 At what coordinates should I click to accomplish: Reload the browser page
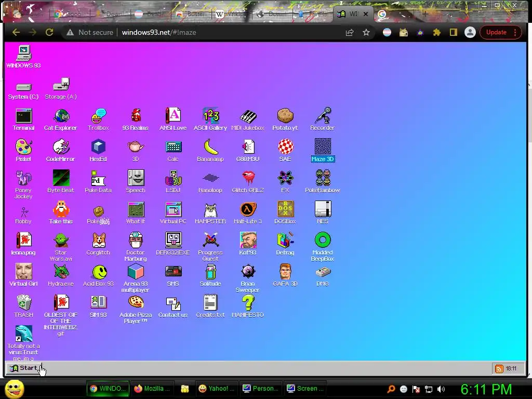click(x=49, y=32)
